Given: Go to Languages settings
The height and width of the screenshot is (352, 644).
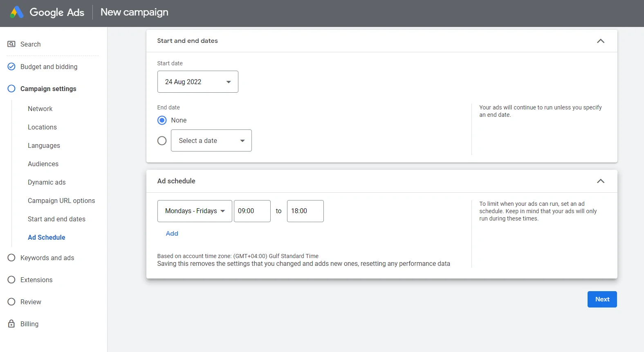Looking at the screenshot, I should click(x=44, y=145).
